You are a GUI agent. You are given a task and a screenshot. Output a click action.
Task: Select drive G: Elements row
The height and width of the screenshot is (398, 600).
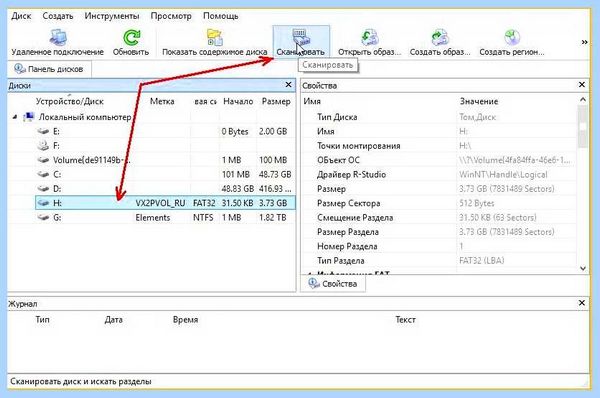click(x=165, y=217)
